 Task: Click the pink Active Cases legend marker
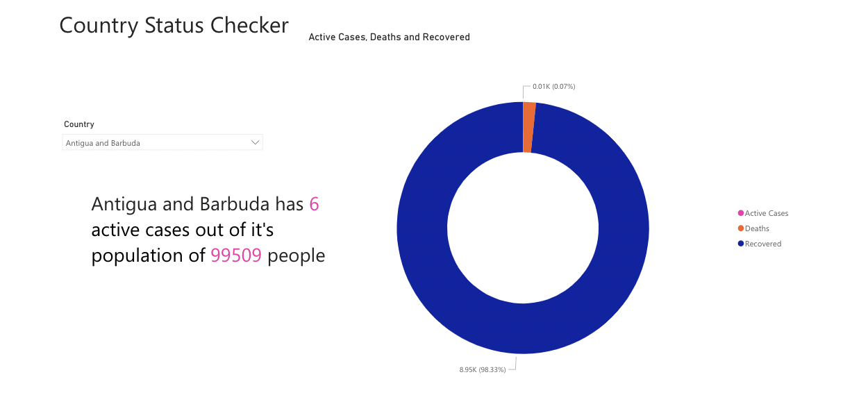[741, 213]
